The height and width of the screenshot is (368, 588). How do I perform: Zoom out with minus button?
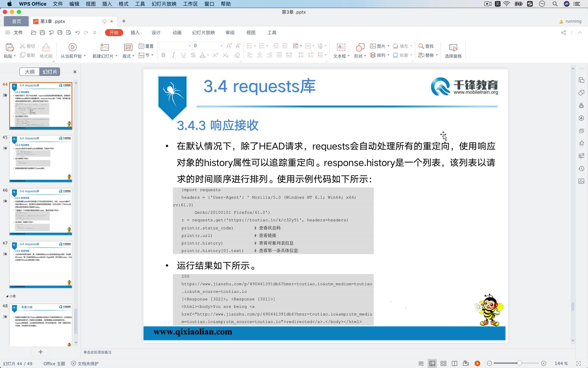[489, 363]
